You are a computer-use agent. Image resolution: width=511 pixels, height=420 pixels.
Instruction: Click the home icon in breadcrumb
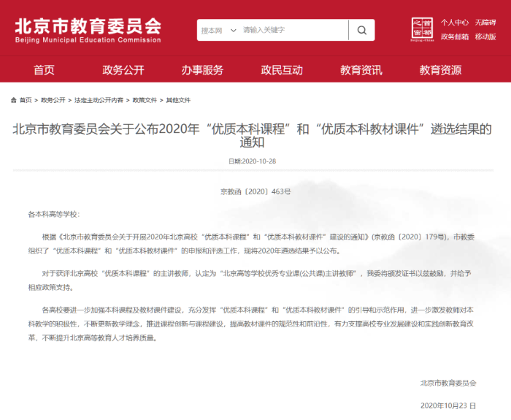[13, 100]
